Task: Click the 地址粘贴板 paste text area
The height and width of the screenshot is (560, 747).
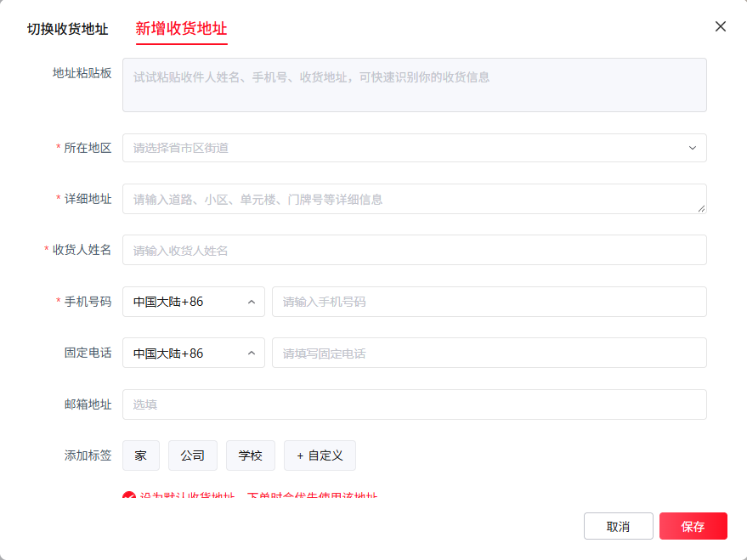Action: click(x=415, y=85)
